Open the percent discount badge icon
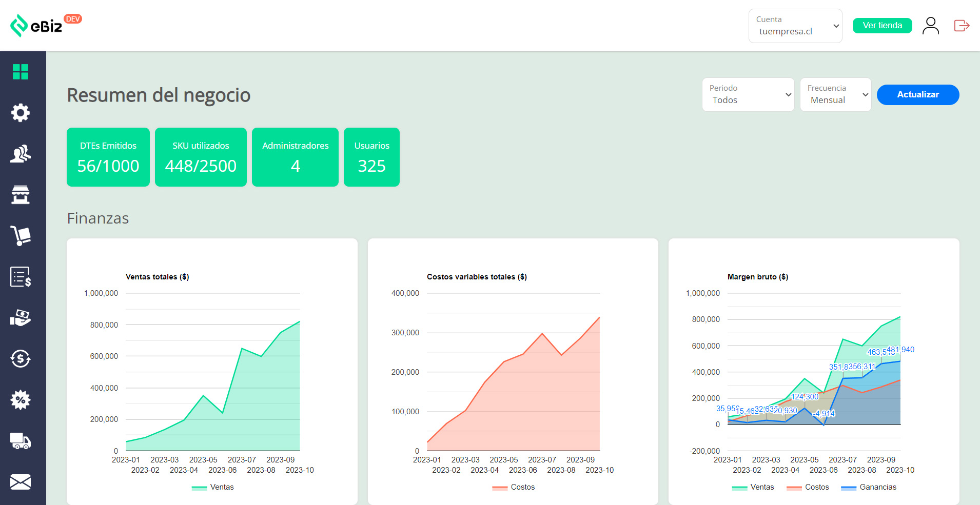 point(21,400)
